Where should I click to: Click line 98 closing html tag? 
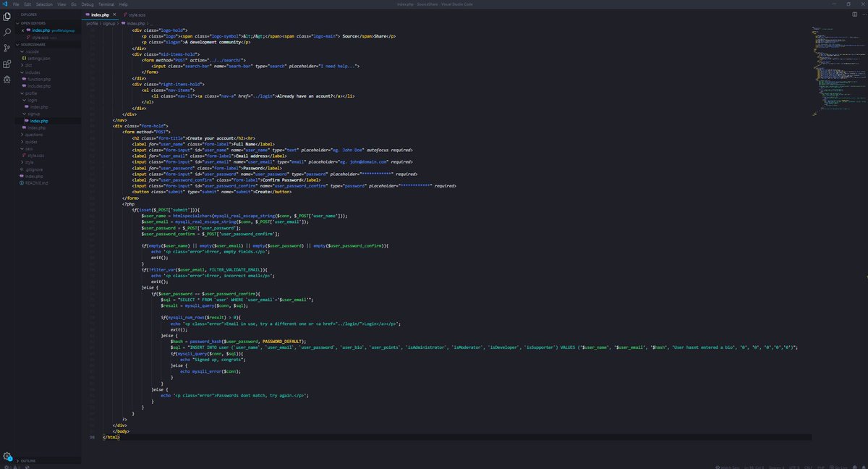pos(111,437)
